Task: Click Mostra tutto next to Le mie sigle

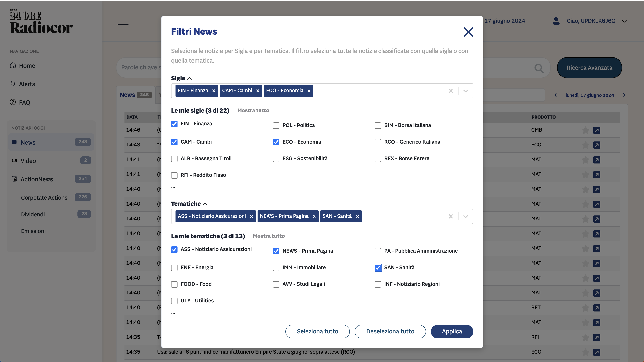Action: (x=253, y=110)
